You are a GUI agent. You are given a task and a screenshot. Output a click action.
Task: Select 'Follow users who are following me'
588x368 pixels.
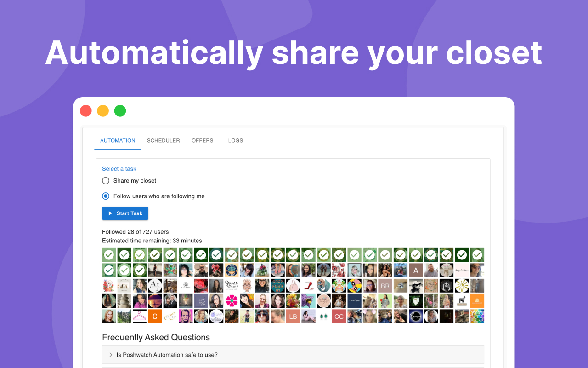pyautogui.click(x=106, y=195)
